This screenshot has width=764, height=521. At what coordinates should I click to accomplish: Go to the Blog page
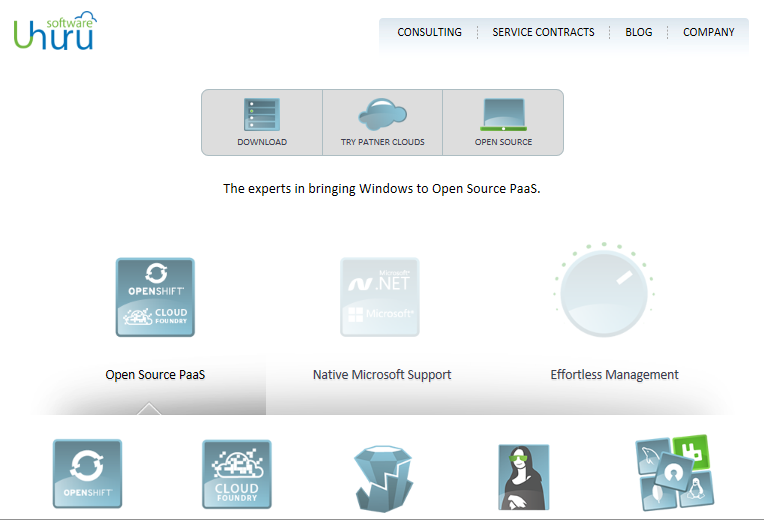pyautogui.click(x=638, y=32)
